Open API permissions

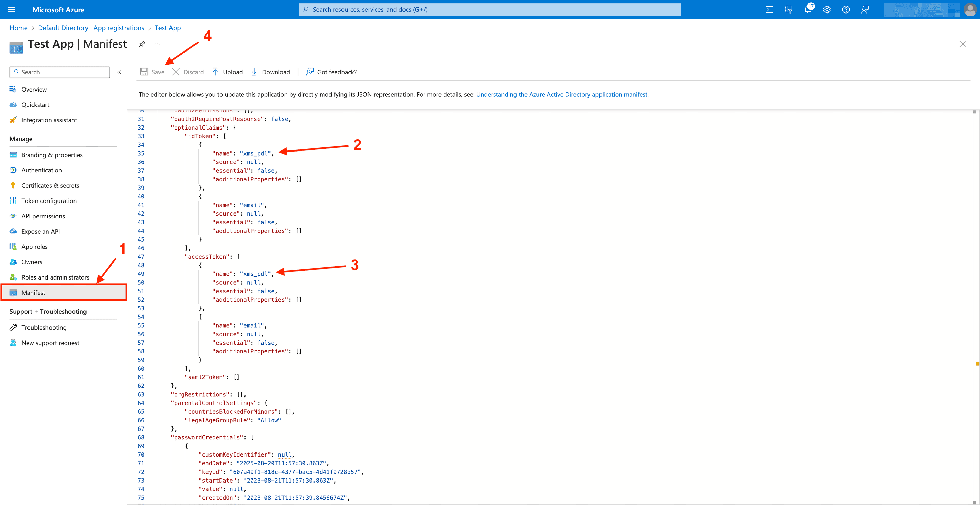click(43, 216)
